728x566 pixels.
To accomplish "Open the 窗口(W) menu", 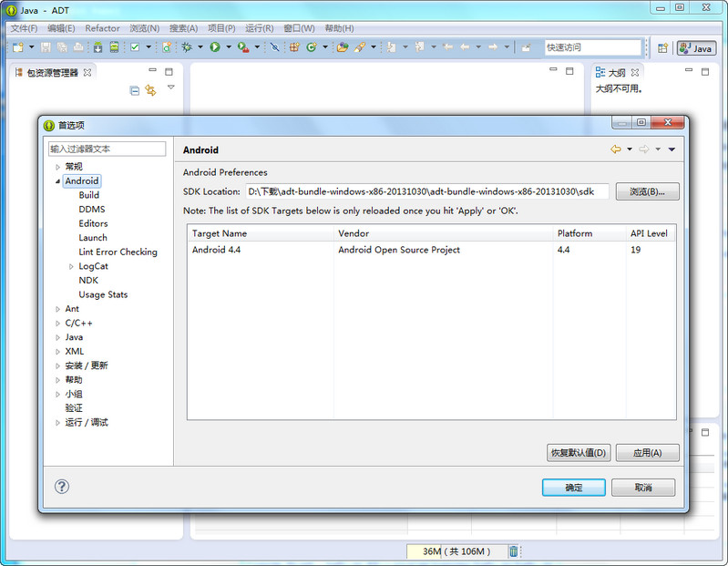I will coord(299,28).
